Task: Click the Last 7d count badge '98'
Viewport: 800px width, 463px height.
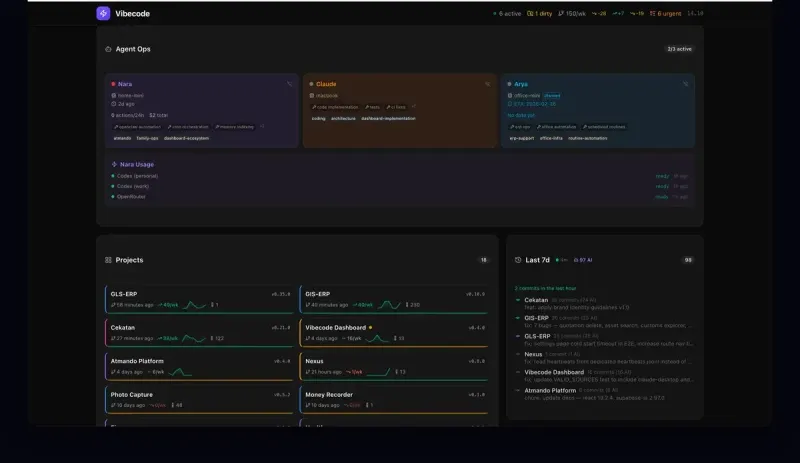Action: (688, 260)
